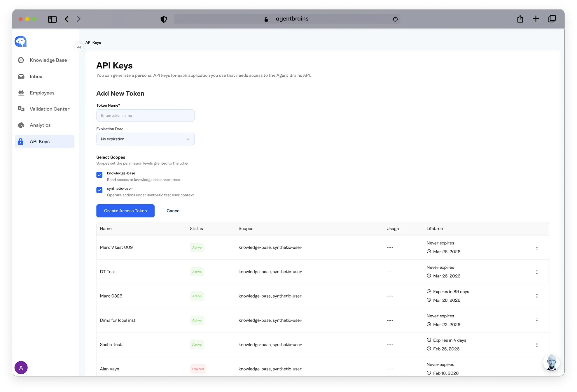
Task: Open the assistant robot avatar chat
Action: [x=551, y=363]
